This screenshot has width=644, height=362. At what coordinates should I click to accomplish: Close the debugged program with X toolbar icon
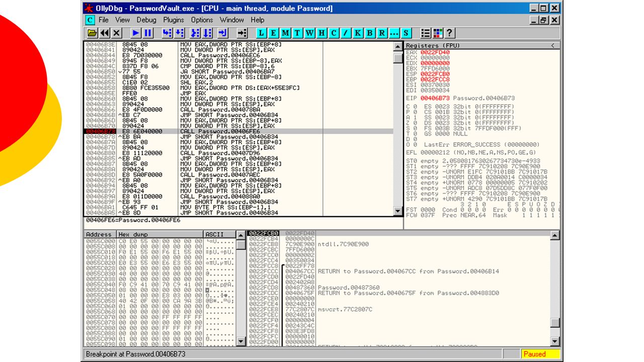[116, 33]
